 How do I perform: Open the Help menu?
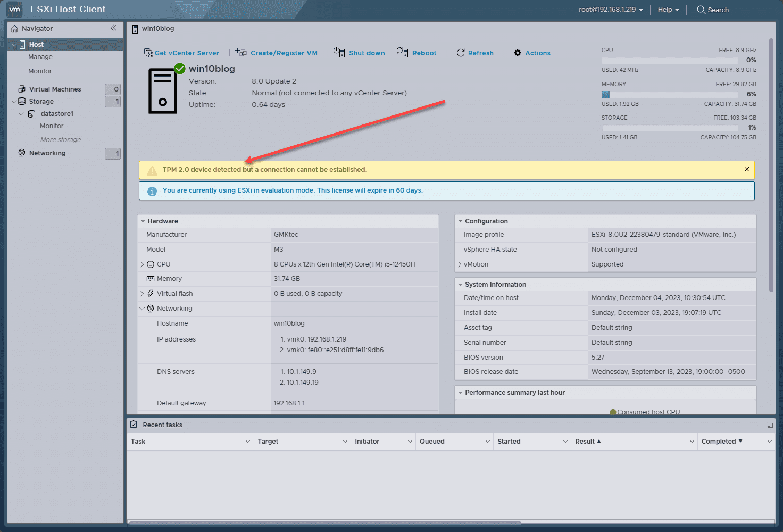tap(668, 10)
